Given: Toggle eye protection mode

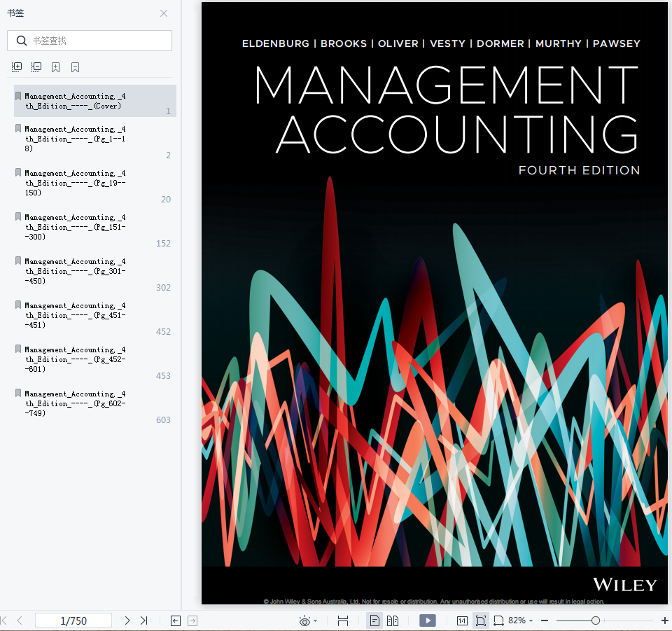Looking at the screenshot, I should [304, 620].
